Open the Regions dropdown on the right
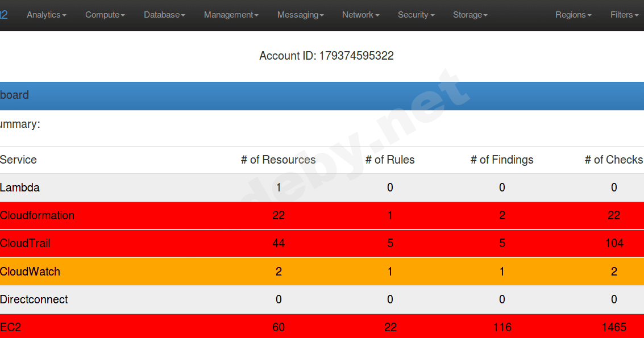The height and width of the screenshot is (338, 644). click(x=573, y=15)
